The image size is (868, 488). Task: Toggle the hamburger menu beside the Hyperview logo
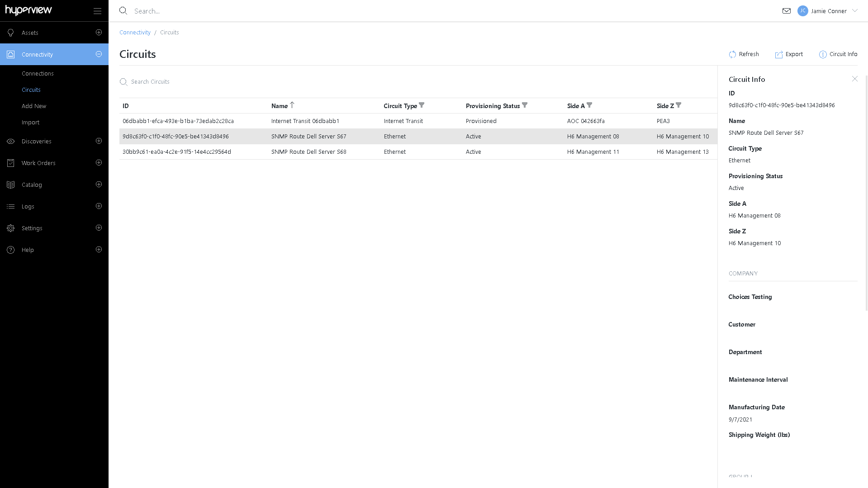point(97,11)
